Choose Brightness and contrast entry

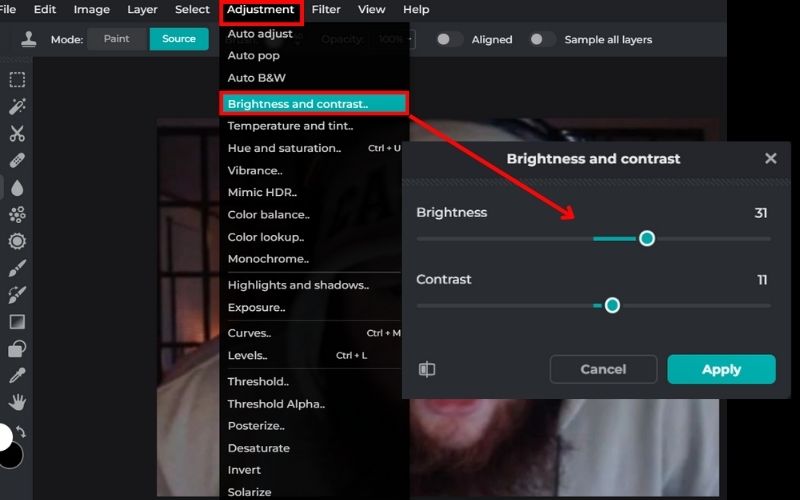click(314, 104)
